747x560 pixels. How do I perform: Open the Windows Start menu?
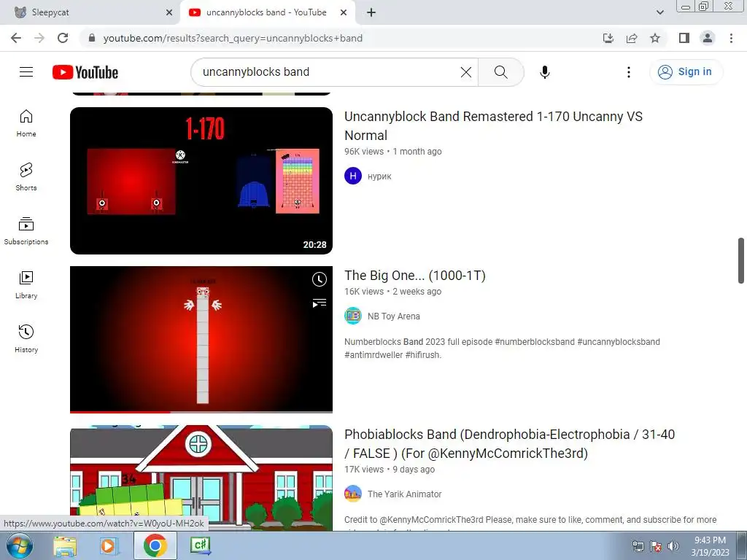point(20,545)
